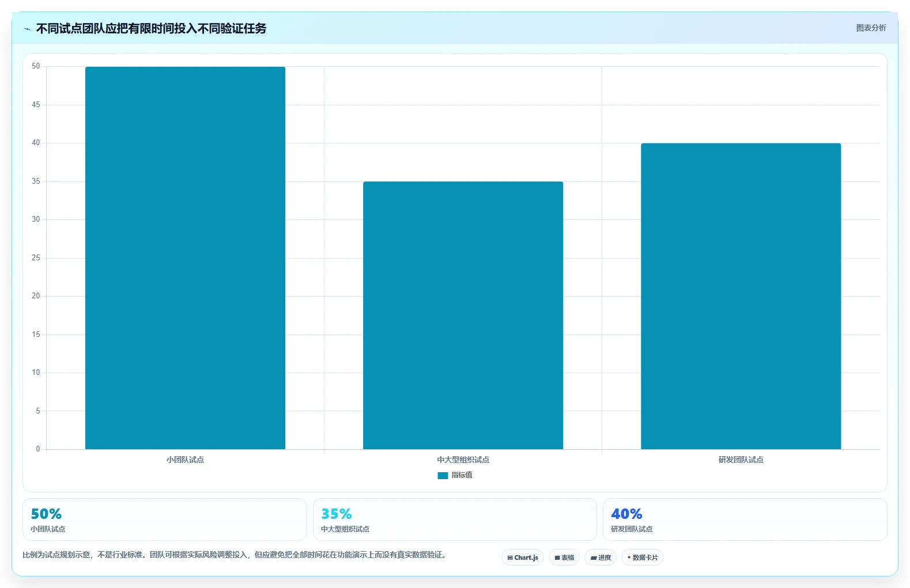
Task: Click the 中大型组织试点 bar
Action: [x=463, y=315]
